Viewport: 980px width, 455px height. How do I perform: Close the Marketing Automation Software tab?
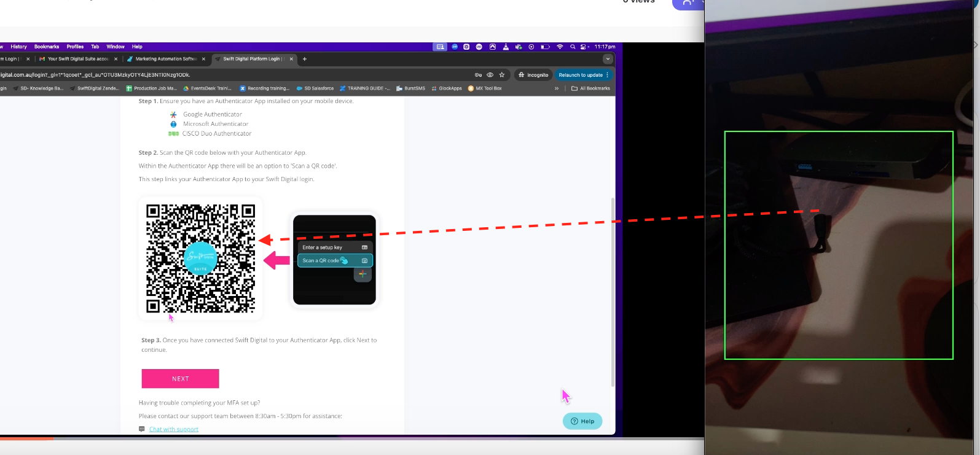click(203, 59)
